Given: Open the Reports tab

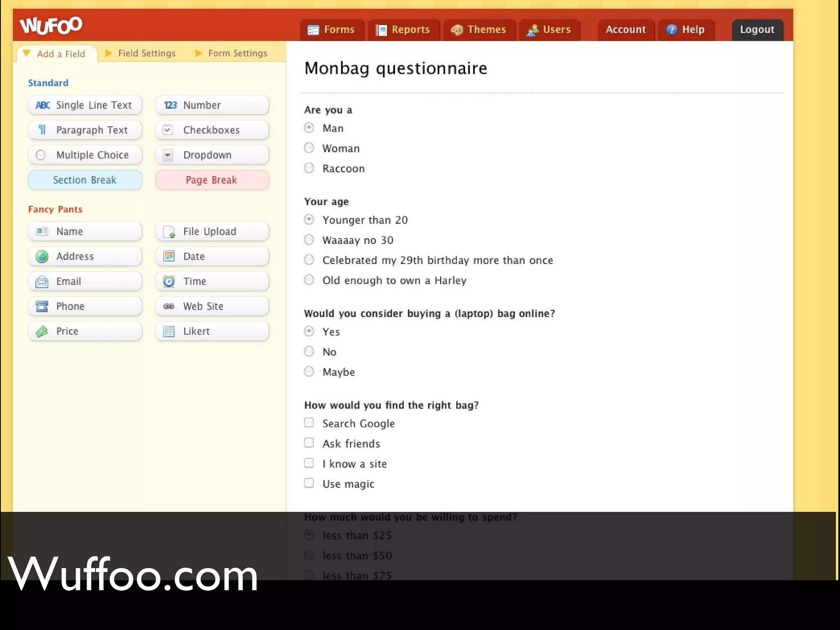Looking at the screenshot, I should (404, 30).
